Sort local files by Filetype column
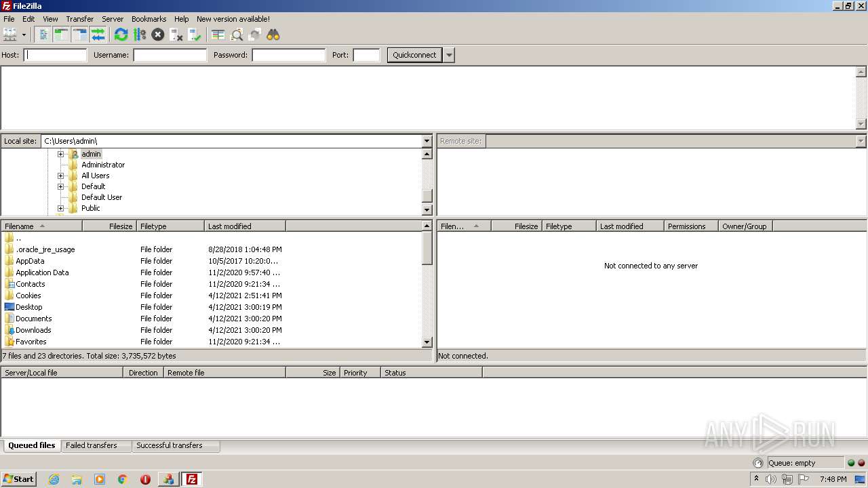Viewport: 868px width, 488px height. [171, 226]
